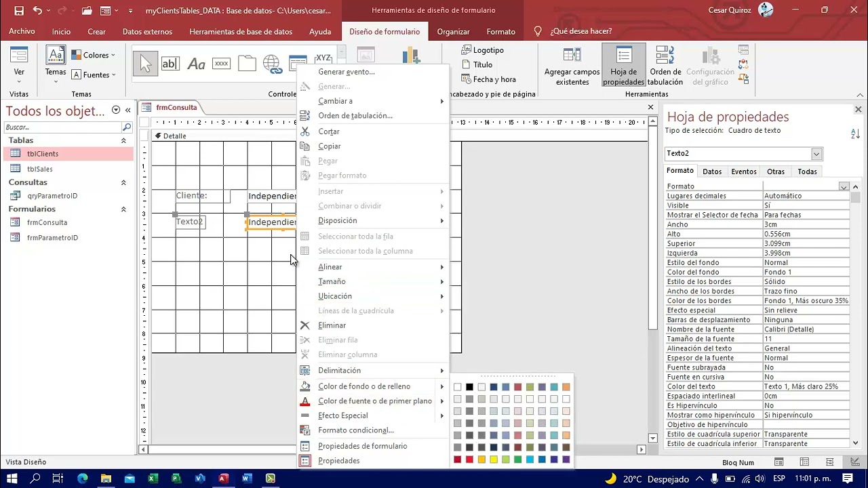Image resolution: width=868 pixels, height=488 pixels.
Task: Switch to the Datos externos ribbon tab
Action: tap(147, 31)
